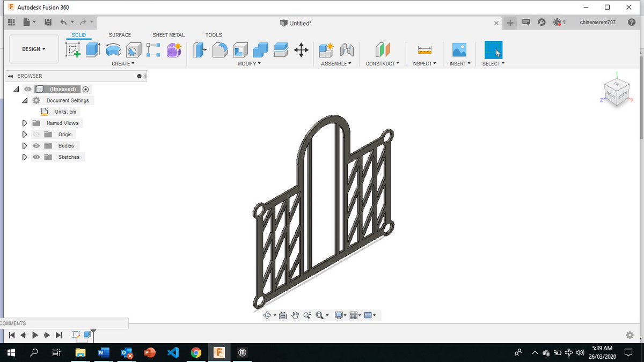The height and width of the screenshot is (362, 644).
Task: Switch to the SOLID tab
Action: (x=79, y=35)
